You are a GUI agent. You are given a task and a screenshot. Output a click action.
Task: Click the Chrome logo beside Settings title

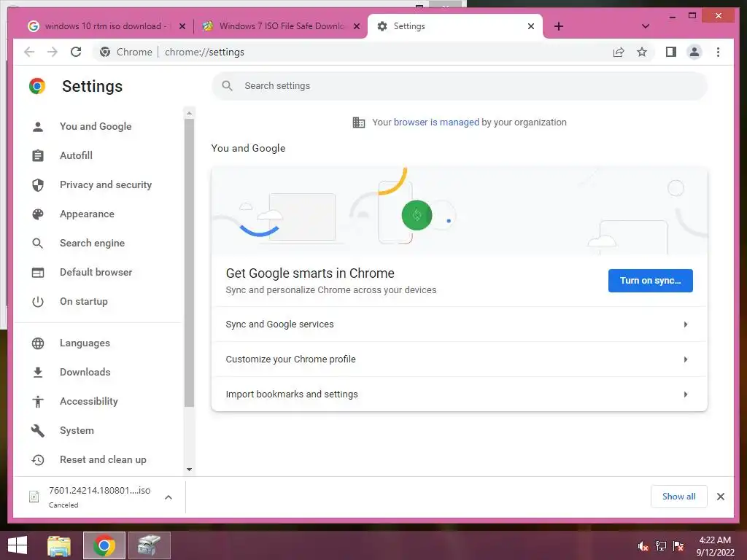click(x=37, y=86)
